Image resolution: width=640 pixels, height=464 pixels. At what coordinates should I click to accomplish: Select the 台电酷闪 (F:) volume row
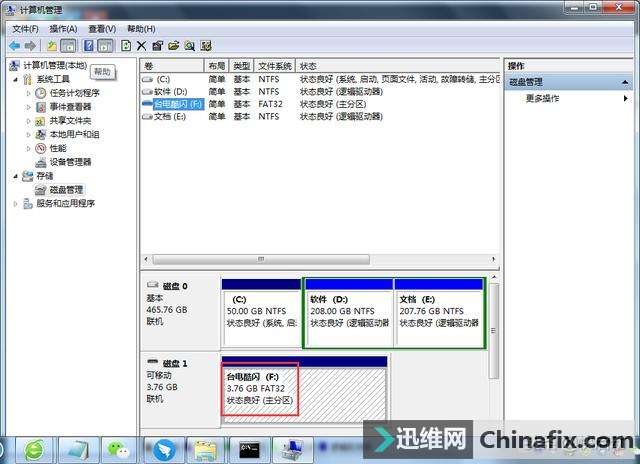320,104
